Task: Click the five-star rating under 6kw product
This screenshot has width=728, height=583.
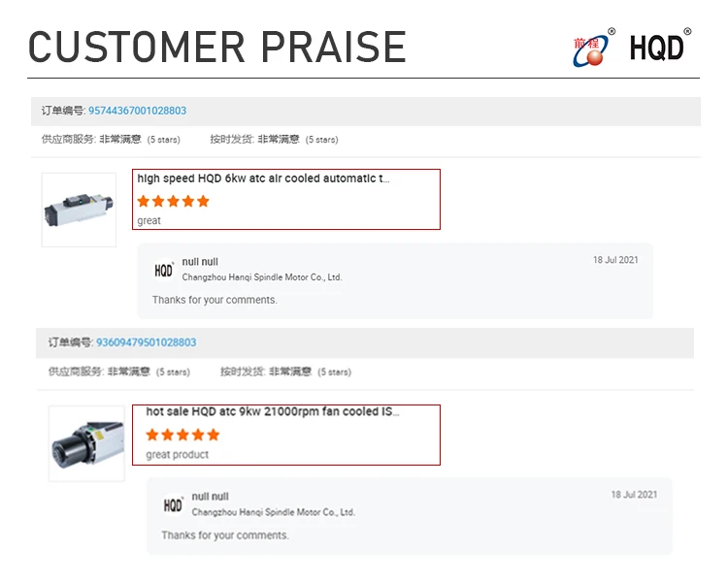Action: (x=173, y=201)
